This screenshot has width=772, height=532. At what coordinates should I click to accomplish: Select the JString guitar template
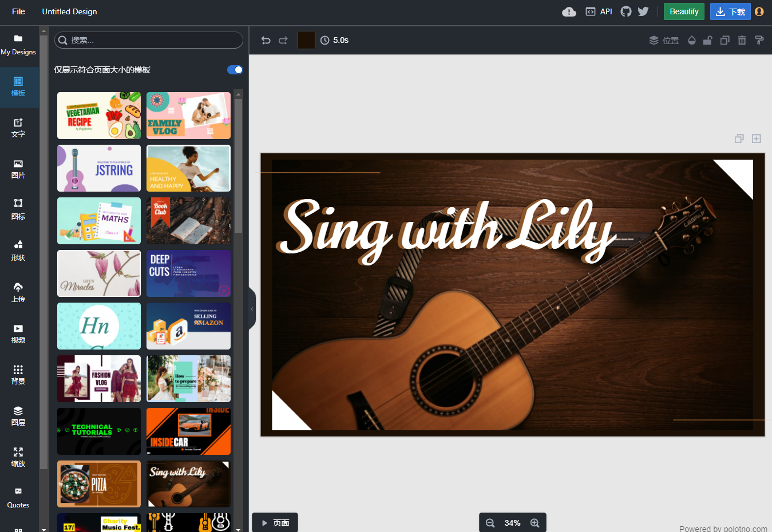point(99,168)
